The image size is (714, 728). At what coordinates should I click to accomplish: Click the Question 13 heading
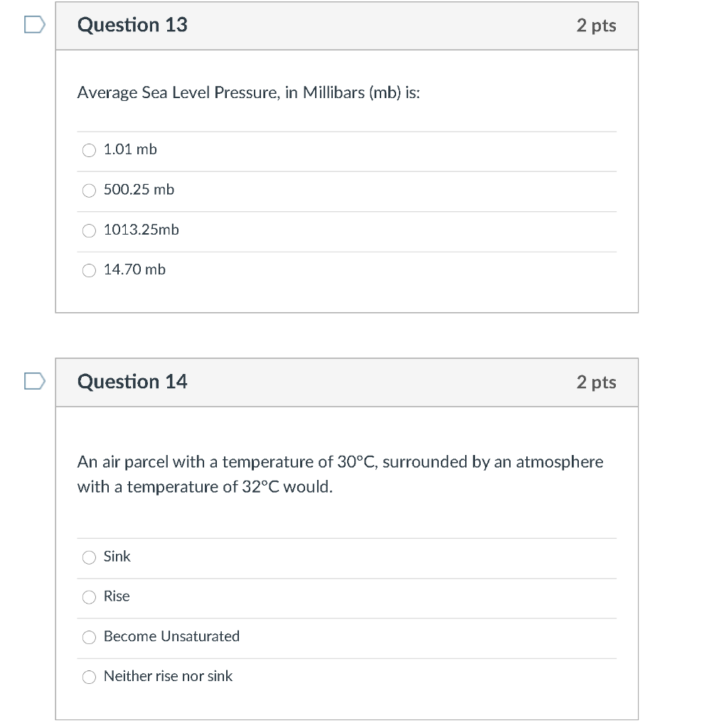click(x=132, y=25)
